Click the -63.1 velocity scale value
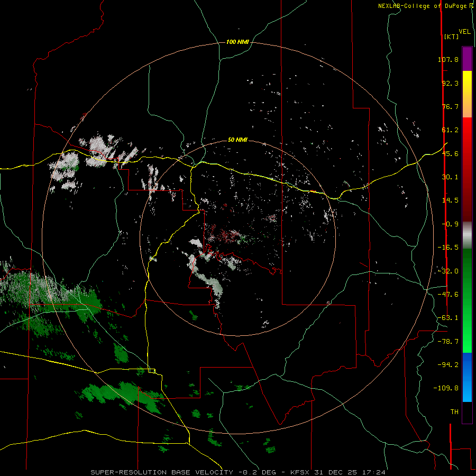The image size is (476, 476). [x=448, y=318]
